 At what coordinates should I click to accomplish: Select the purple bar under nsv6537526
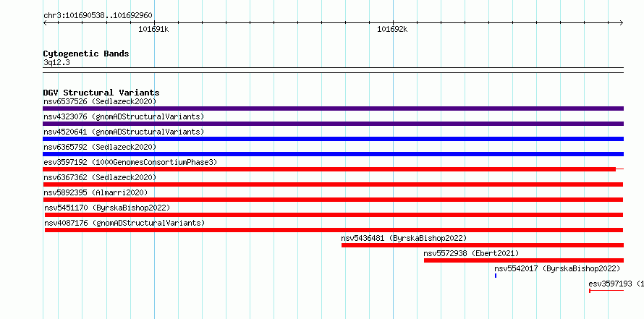[x=333, y=109]
